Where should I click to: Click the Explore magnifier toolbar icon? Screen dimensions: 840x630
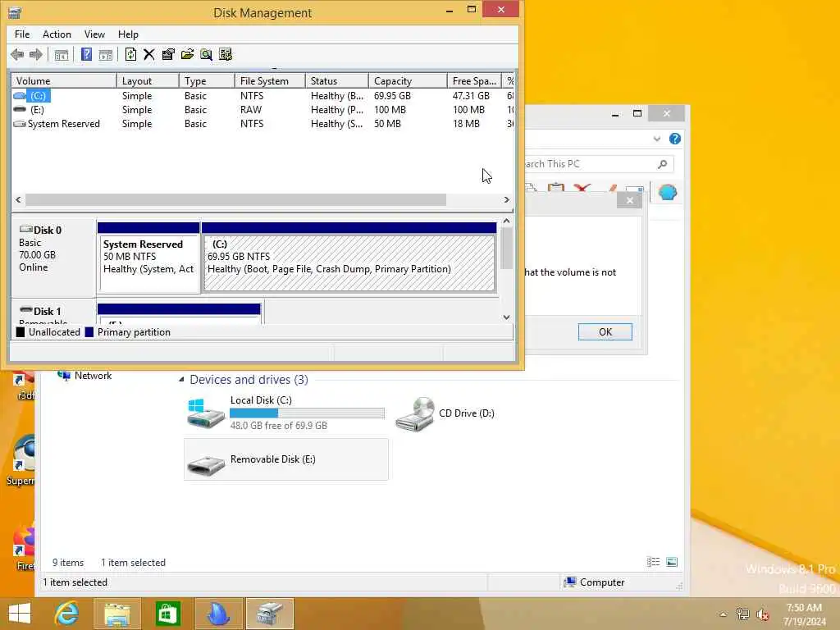point(206,54)
